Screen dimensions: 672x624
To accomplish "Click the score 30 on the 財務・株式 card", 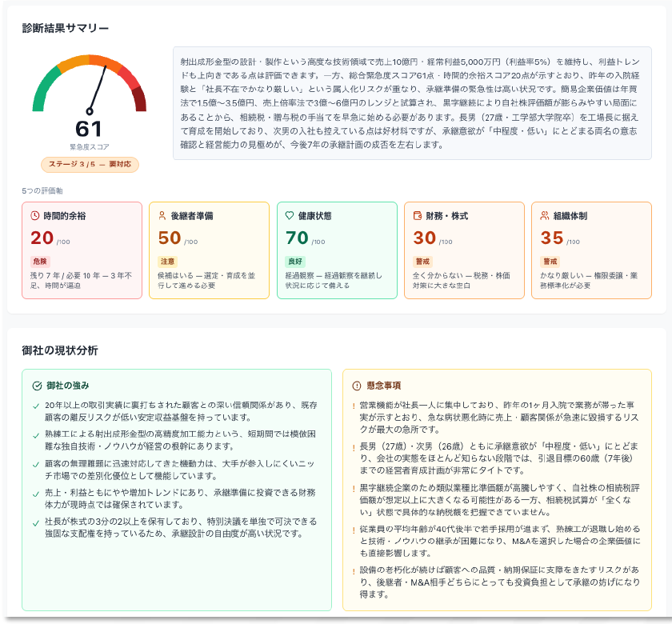I will [x=424, y=238].
